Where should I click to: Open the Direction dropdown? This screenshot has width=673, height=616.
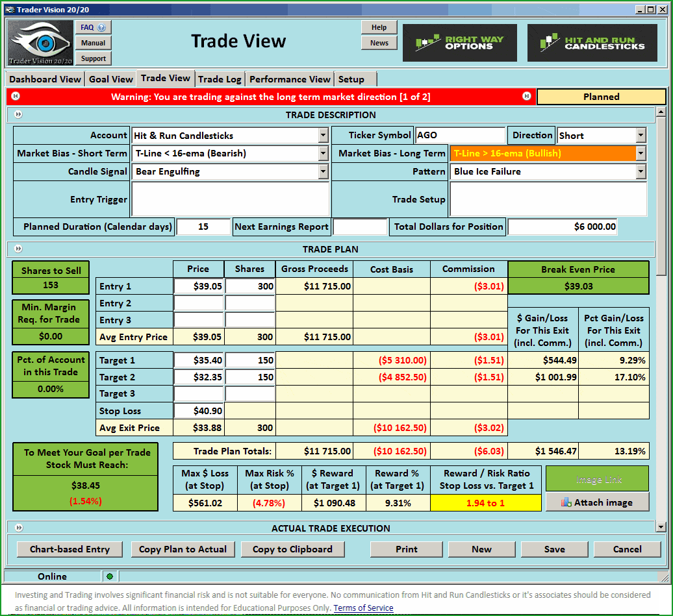641,136
